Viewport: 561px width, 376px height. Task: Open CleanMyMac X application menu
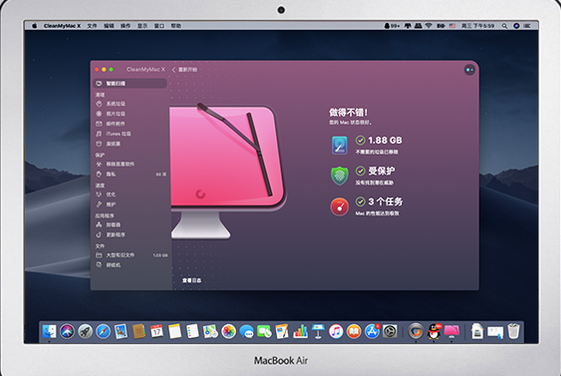tap(62, 26)
